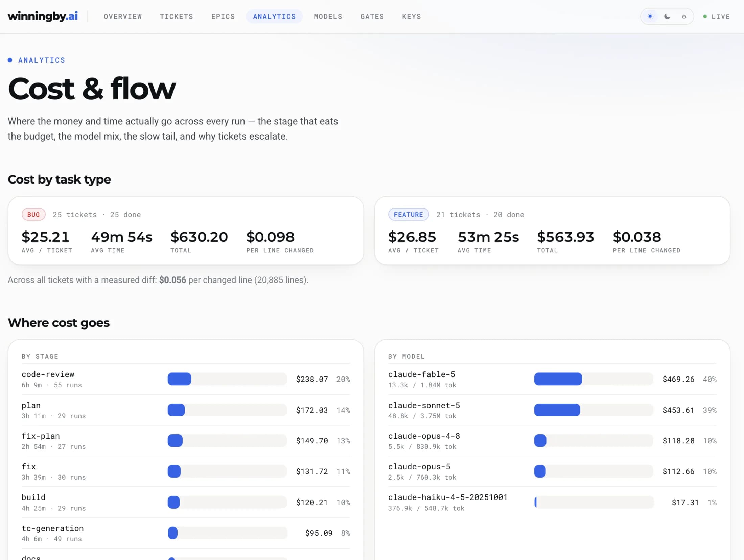The image size is (744, 560).
Task: Click the $563.93 feature total value
Action: [565, 237]
